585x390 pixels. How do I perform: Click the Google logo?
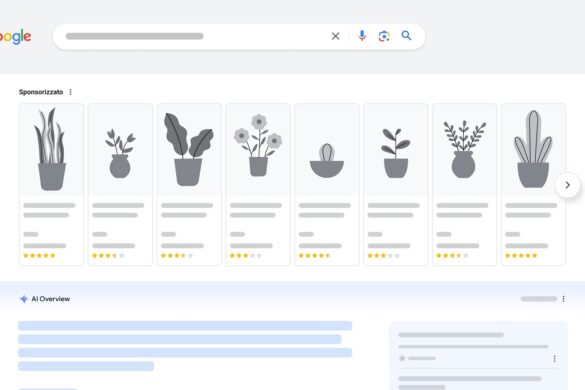(x=15, y=37)
